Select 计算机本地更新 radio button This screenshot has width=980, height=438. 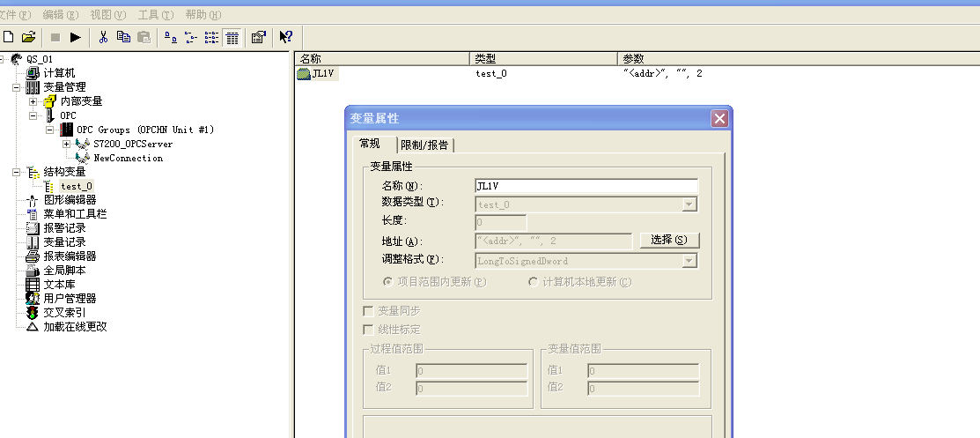click(533, 282)
